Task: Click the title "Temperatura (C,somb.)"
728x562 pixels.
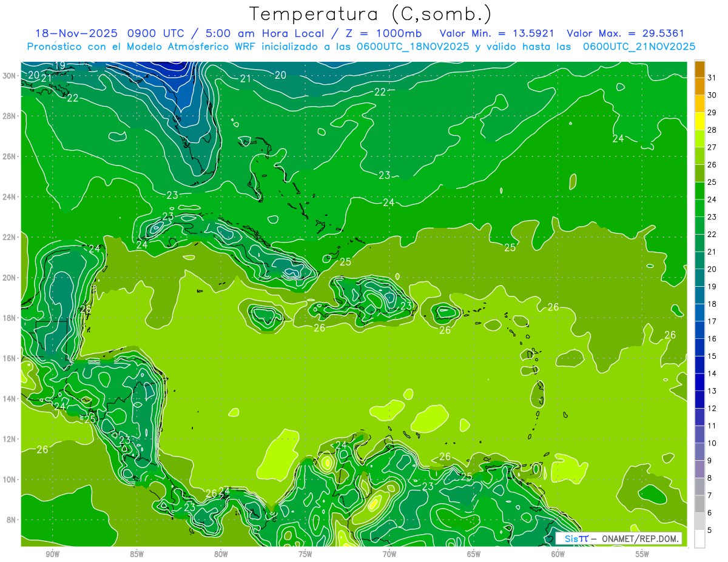Action: tap(371, 15)
